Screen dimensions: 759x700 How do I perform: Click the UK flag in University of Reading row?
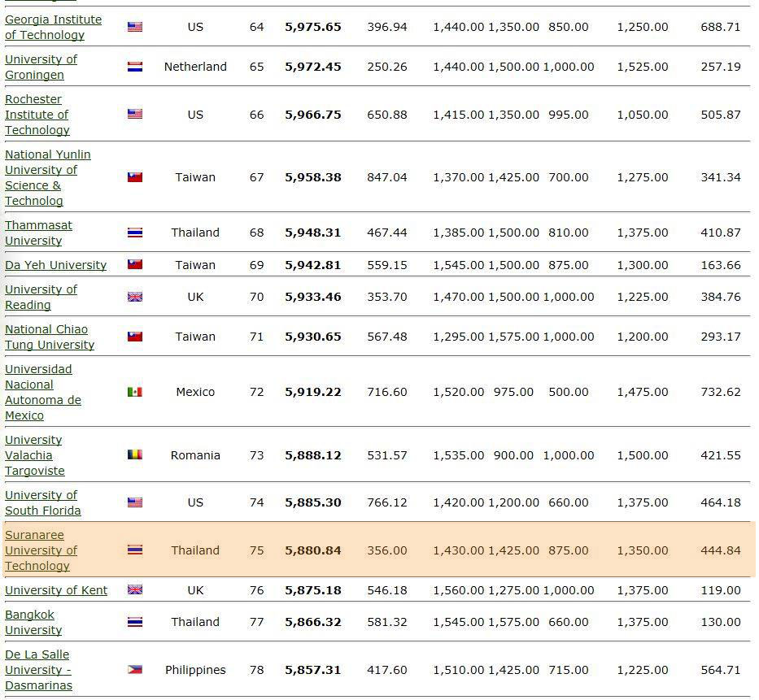click(135, 297)
